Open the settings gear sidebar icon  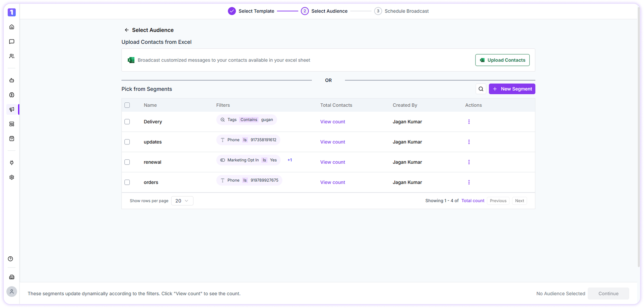(x=12, y=177)
